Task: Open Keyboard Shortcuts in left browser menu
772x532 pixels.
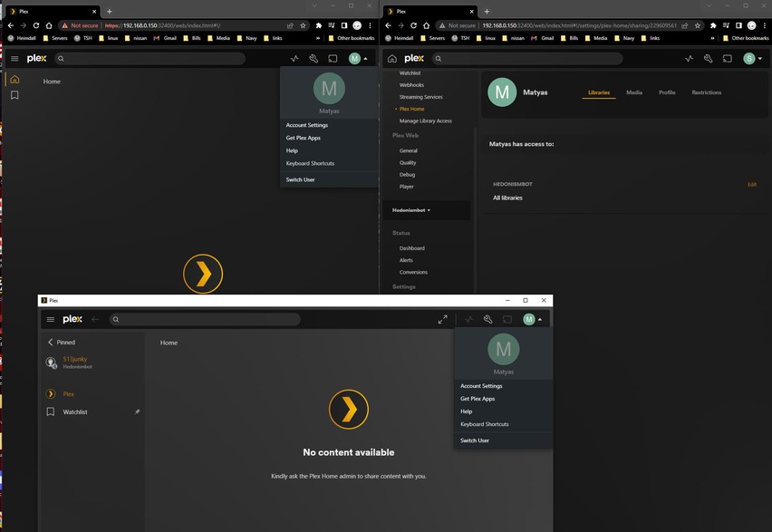Action: tap(310, 163)
